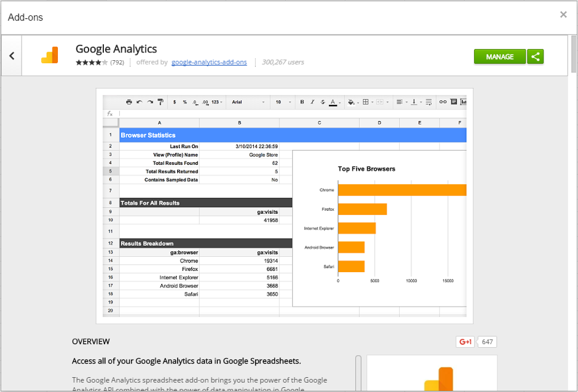Click the OVERVIEW heading
The height and width of the screenshot is (392, 578).
90,342
